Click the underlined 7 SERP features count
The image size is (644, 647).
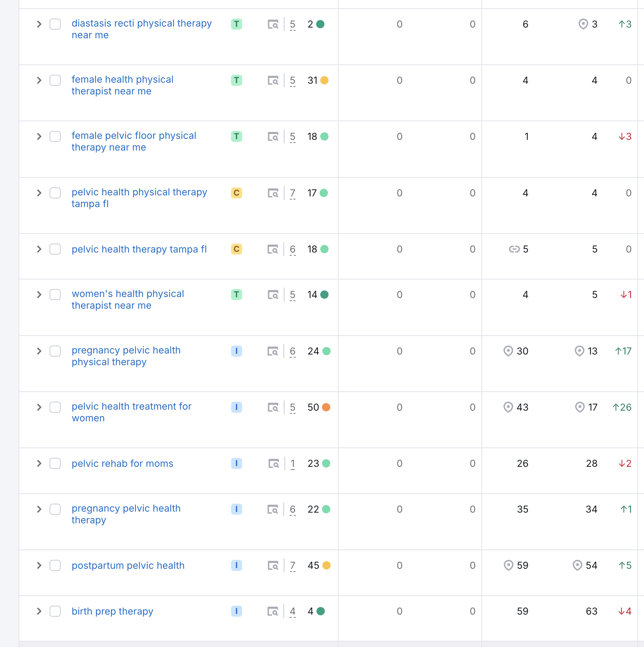click(x=292, y=193)
